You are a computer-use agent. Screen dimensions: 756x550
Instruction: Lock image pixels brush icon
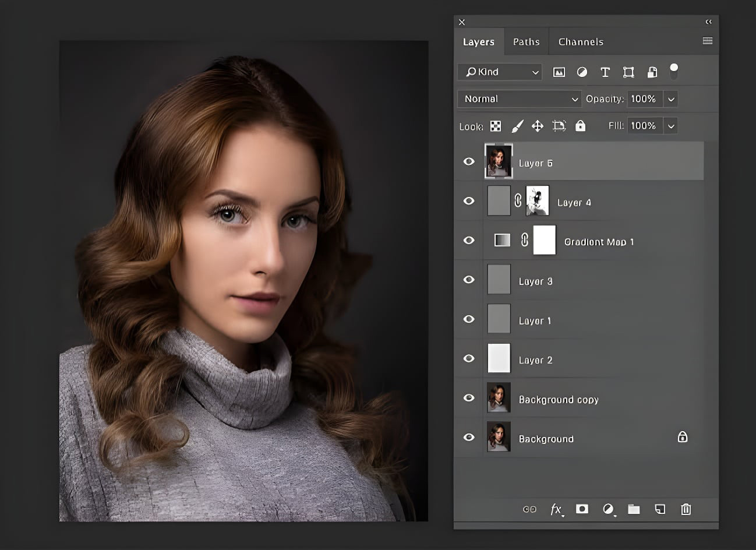(517, 126)
